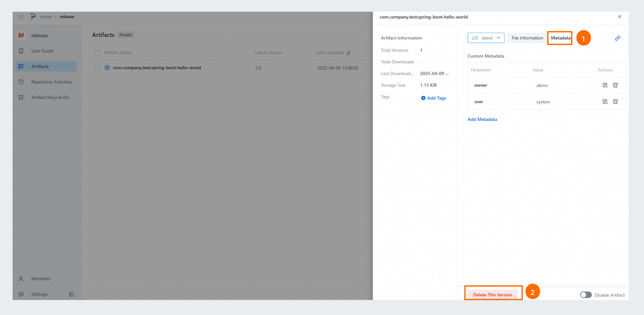
Task: Click edit icon for user metadata
Action: pyautogui.click(x=605, y=102)
